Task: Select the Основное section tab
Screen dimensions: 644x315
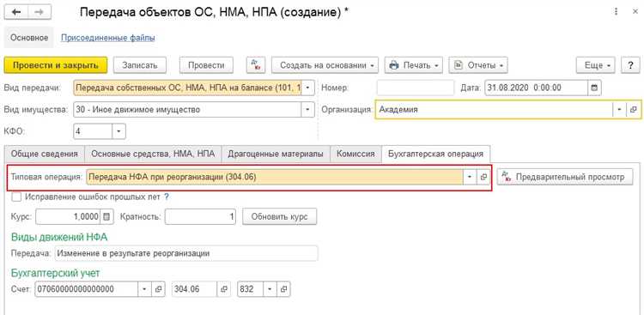Action: tap(29, 38)
